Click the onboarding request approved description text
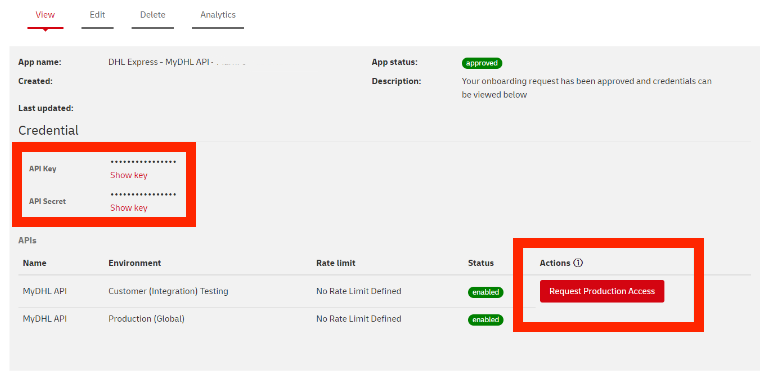The image size is (761, 371). pos(587,88)
